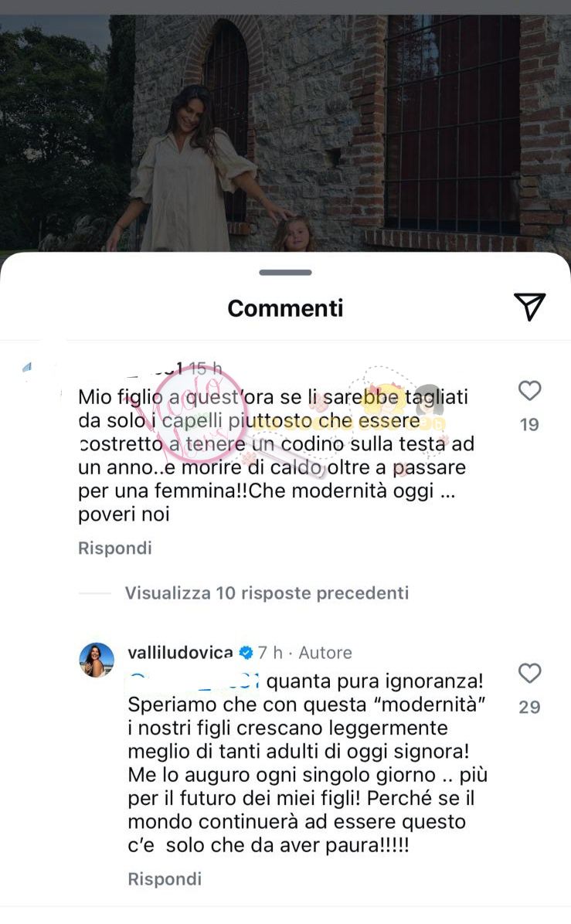The height and width of the screenshot is (924, 571).
Task: Expand Visualizza 10 risposte precedenti
Action: tap(267, 593)
